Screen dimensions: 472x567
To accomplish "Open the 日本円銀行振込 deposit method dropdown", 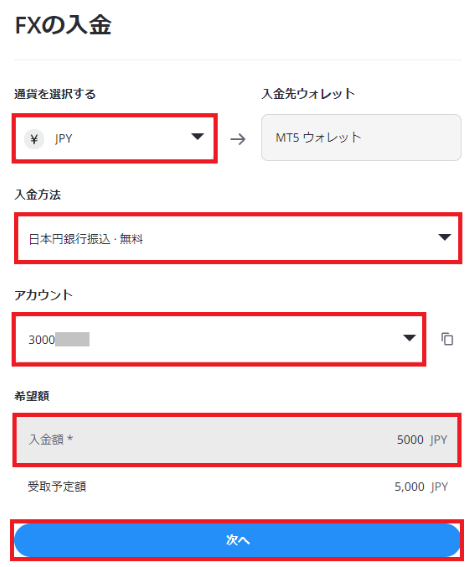I will coord(238,238).
